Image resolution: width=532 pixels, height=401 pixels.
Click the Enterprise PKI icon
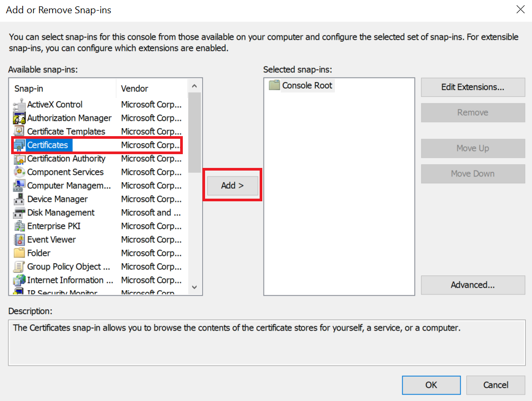coord(19,226)
